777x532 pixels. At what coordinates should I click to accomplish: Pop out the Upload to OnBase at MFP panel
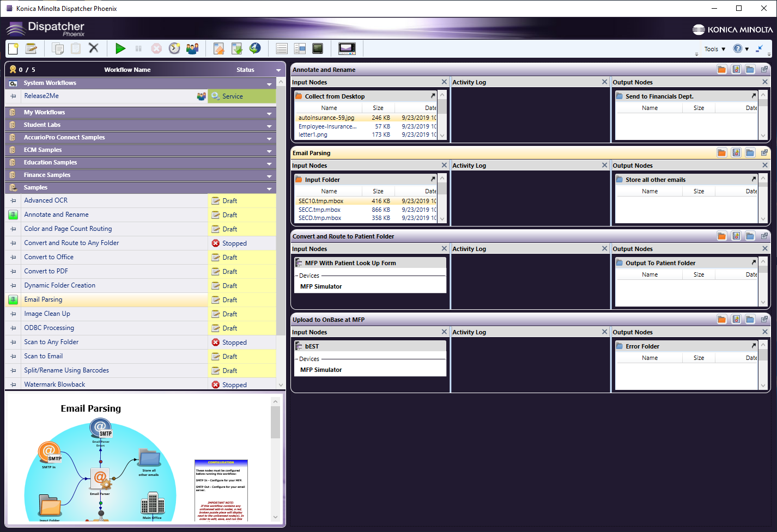764,319
